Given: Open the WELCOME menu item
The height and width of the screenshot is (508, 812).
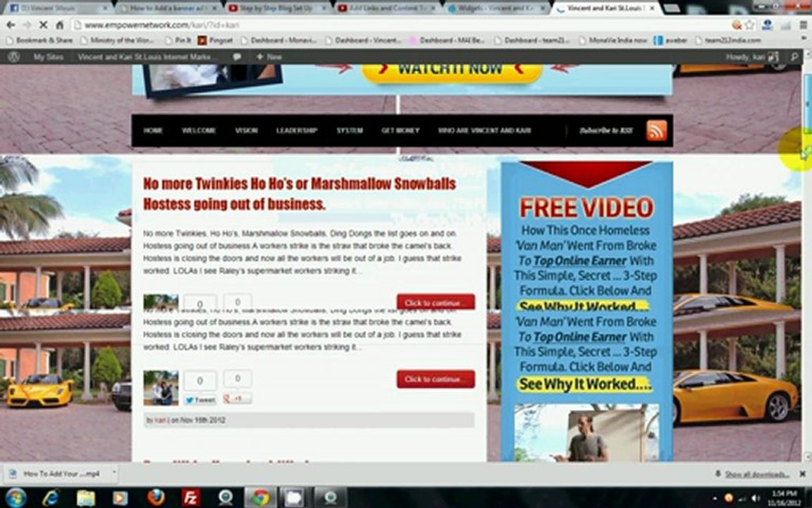Looking at the screenshot, I should click(x=198, y=131).
